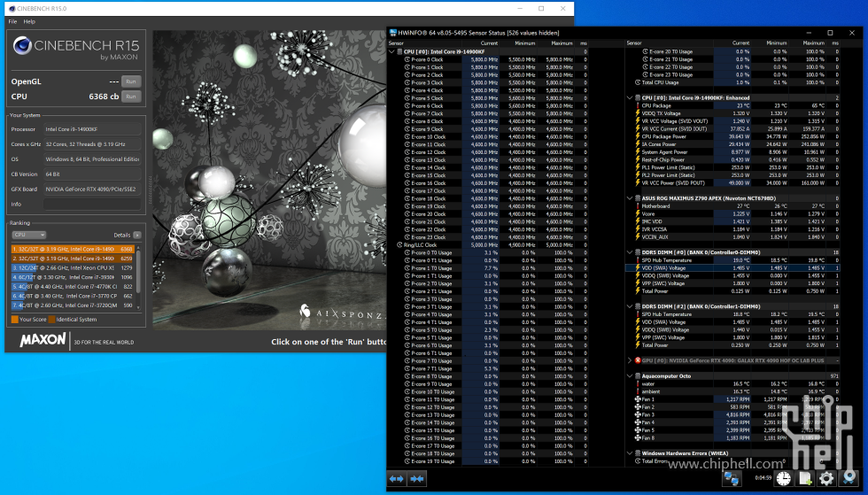Collapse the DDR5 DIMM [#0] group

pos(630,252)
